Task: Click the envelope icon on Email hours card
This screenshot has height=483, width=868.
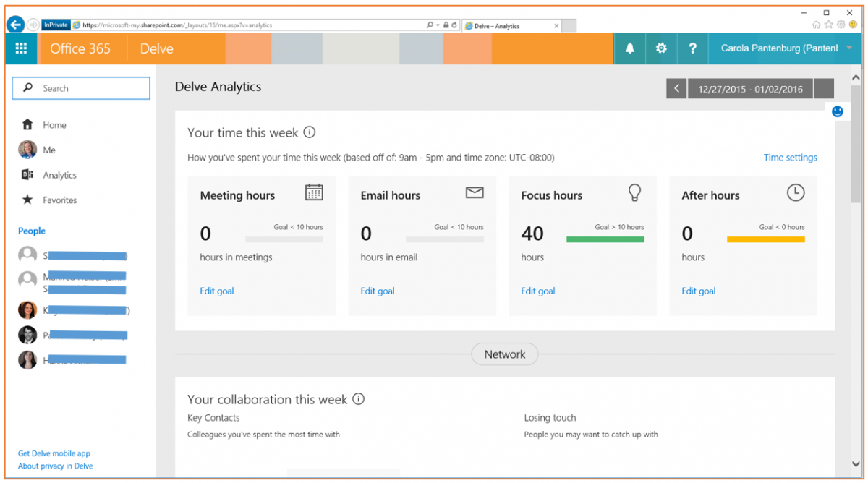Action: [475, 192]
